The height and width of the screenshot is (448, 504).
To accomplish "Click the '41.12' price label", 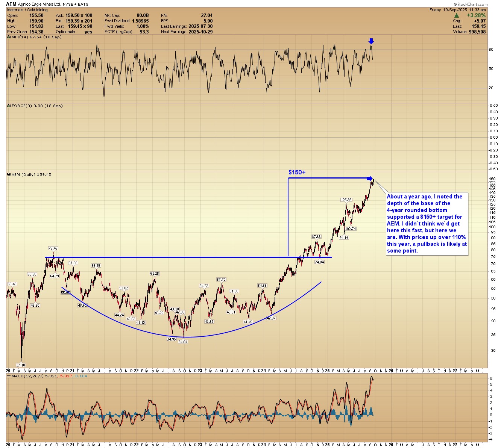I will click(141, 322).
